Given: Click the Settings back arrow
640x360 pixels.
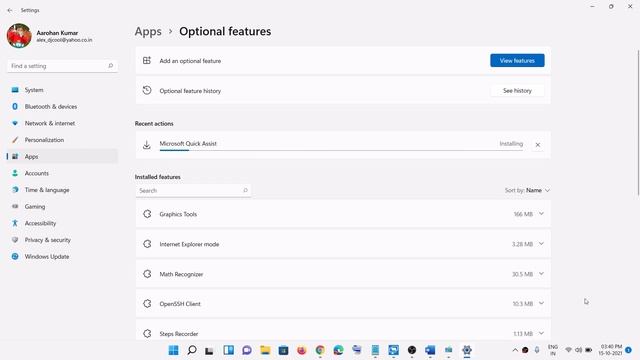Looking at the screenshot, I should pos(10,10).
